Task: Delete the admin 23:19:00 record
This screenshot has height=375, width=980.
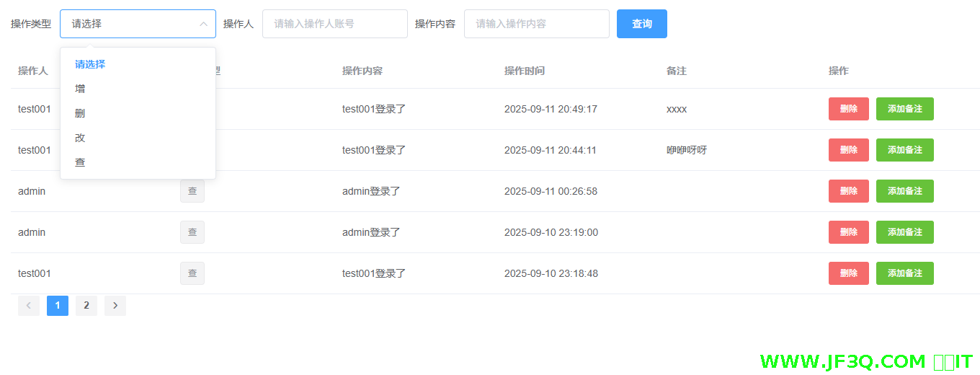Action: 848,232
